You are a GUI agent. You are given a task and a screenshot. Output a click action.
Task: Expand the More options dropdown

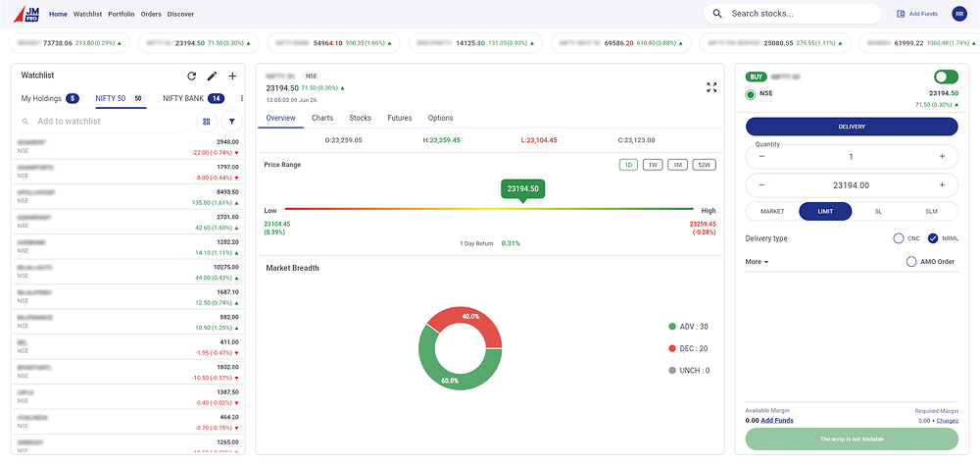(x=757, y=262)
